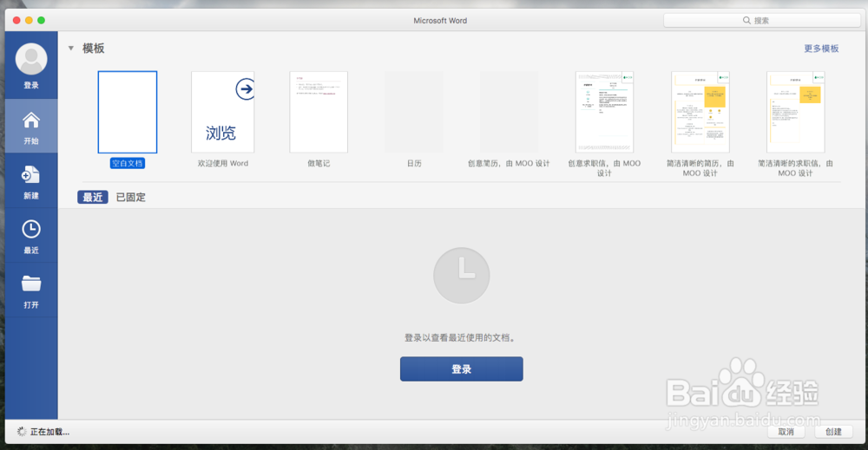Select the 创意求职信 MOO template thumbnail
This screenshot has height=450, width=868.
pyautogui.click(x=604, y=112)
